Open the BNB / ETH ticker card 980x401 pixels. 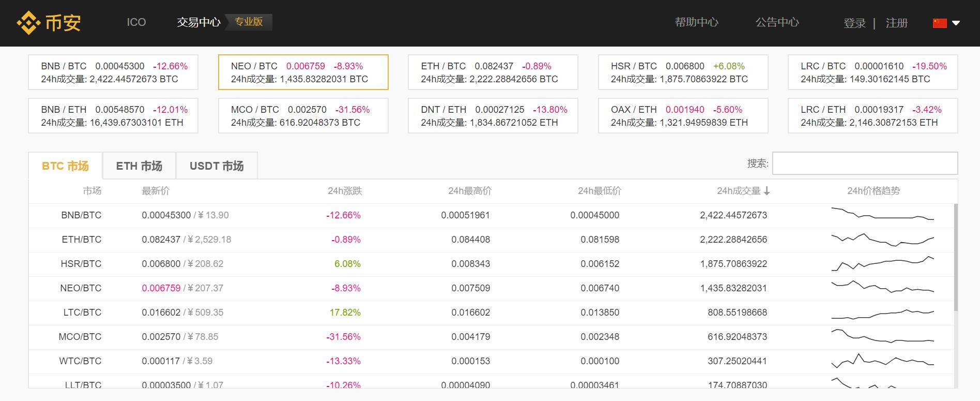[x=113, y=116]
